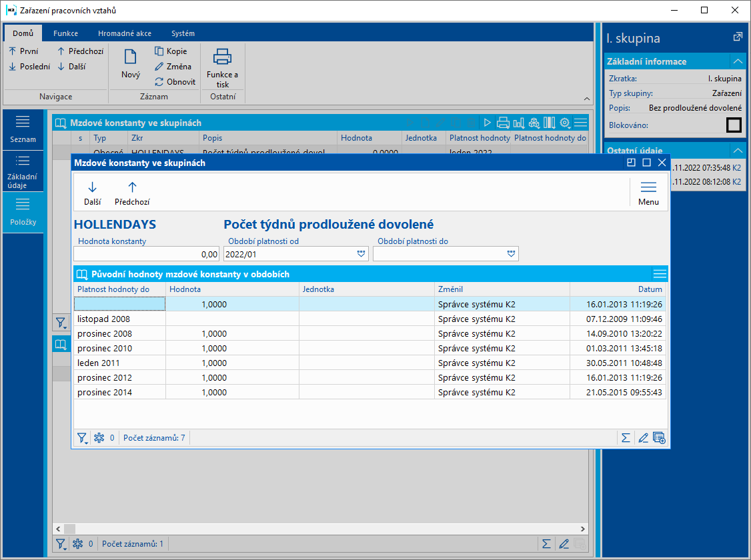Click the Hodnota konstanty input field
Viewport: 751px width, 560px height.
coord(146,254)
